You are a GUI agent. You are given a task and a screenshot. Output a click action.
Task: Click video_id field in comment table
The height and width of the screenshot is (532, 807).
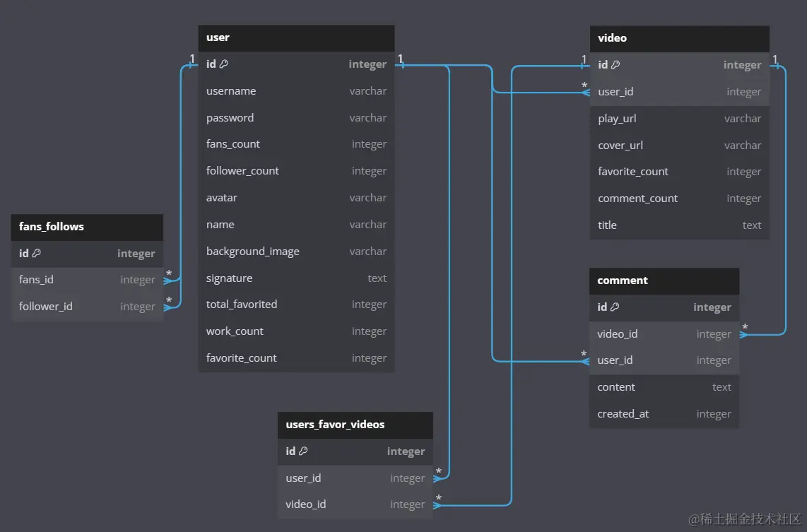(664, 334)
